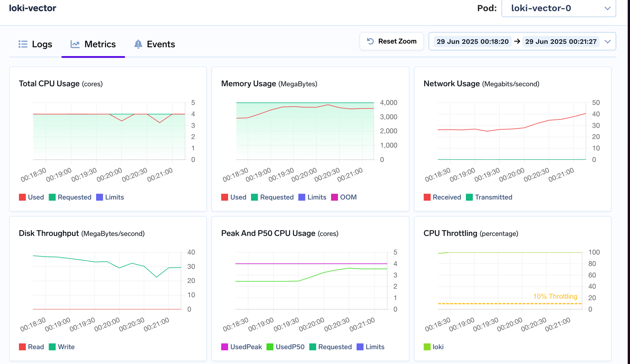The image size is (630, 364).
Task: Click the arrow icon between the two timestamps
Action: tap(517, 41)
